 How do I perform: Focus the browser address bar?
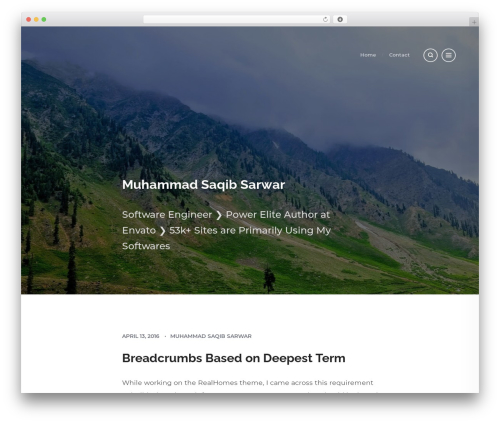[x=237, y=20]
